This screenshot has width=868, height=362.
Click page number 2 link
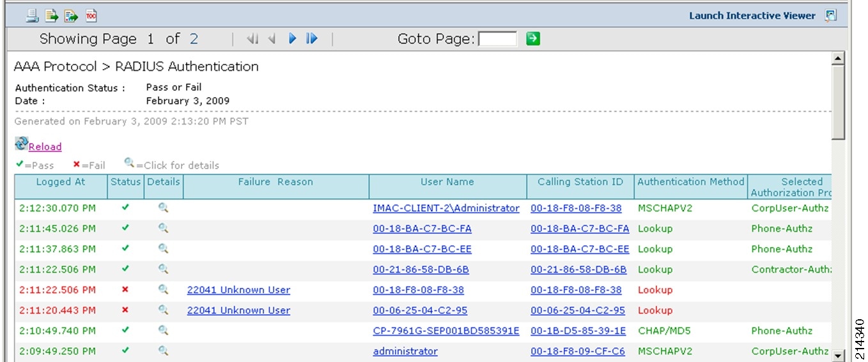tap(194, 39)
